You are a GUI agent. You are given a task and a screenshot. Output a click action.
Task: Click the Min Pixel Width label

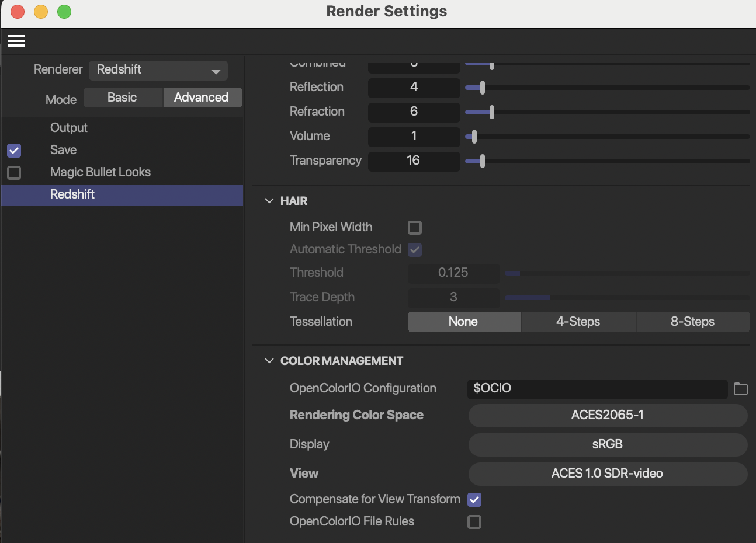coord(331,227)
